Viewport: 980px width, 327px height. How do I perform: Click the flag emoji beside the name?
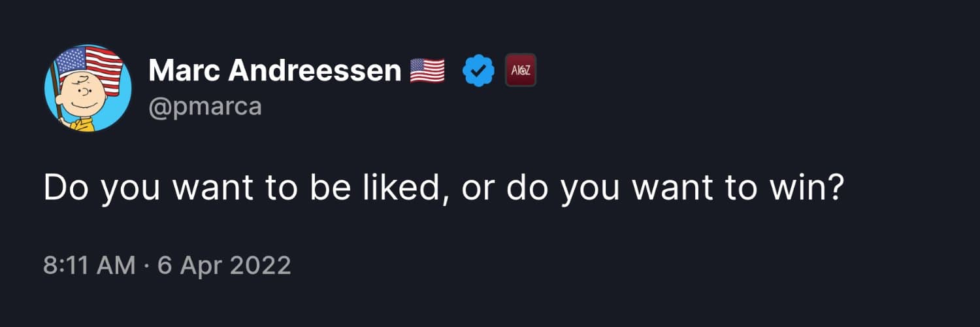click(427, 71)
